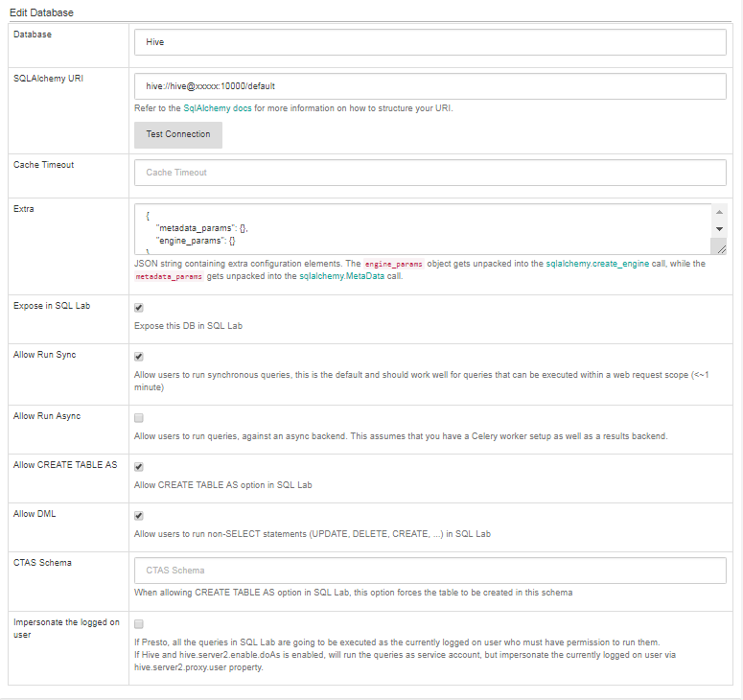Click the SQLAlchemy URI input field

(x=430, y=86)
